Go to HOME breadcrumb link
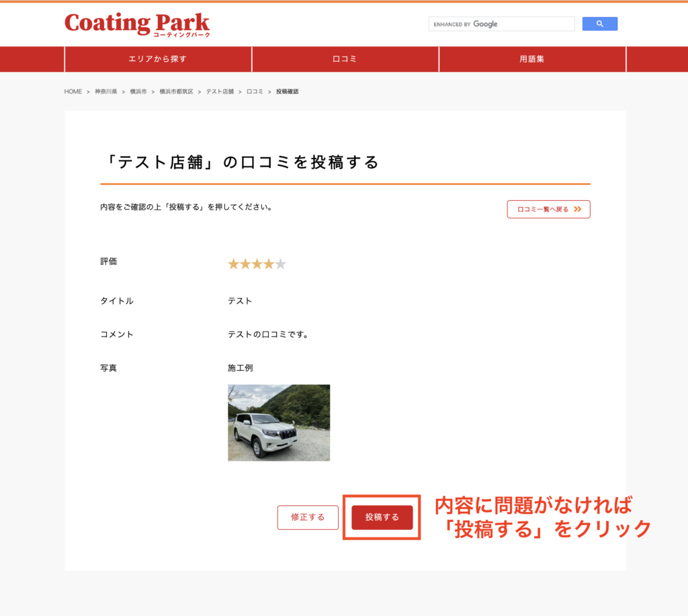Screen dimensions: 688x616 tap(73, 91)
